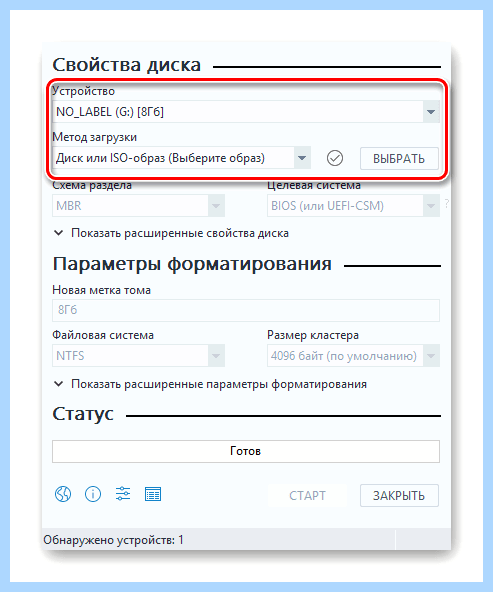The width and height of the screenshot is (493, 592).
Task: Click the ВЫБРАТЬ button
Action: (x=399, y=159)
